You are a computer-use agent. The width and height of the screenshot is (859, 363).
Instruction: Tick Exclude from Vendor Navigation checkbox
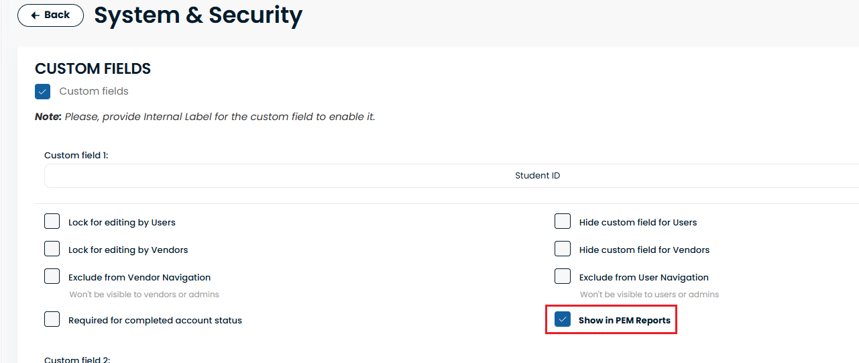[52, 276]
